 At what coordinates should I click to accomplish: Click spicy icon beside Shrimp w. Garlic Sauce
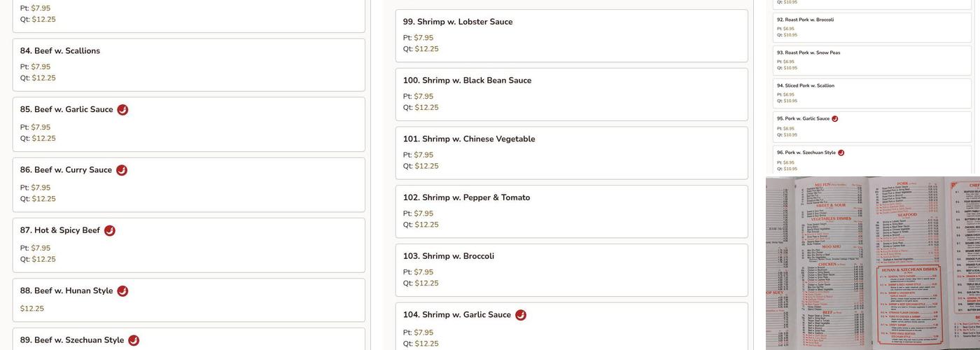point(521,315)
